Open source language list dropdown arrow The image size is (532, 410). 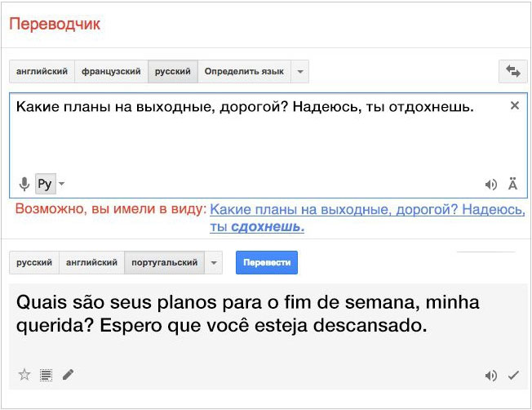tap(300, 72)
